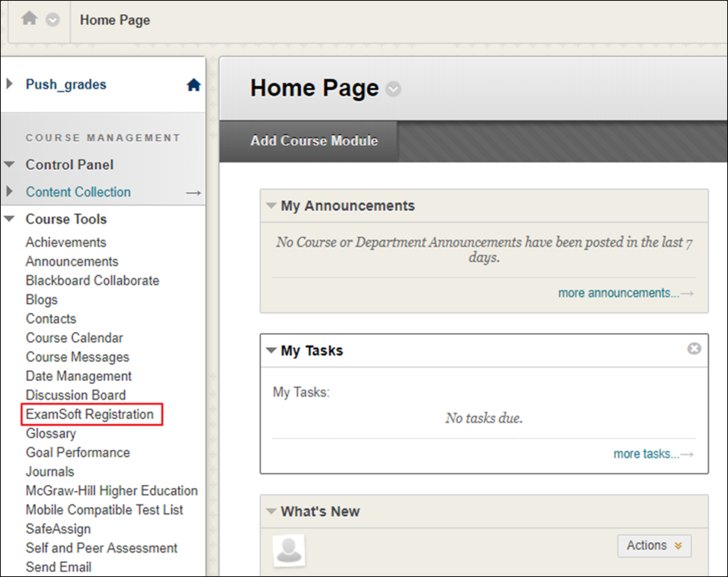This screenshot has width=728, height=577.
Task: Open the breadcrumb dropdown chevron beside the home icon
Action: (x=52, y=20)
